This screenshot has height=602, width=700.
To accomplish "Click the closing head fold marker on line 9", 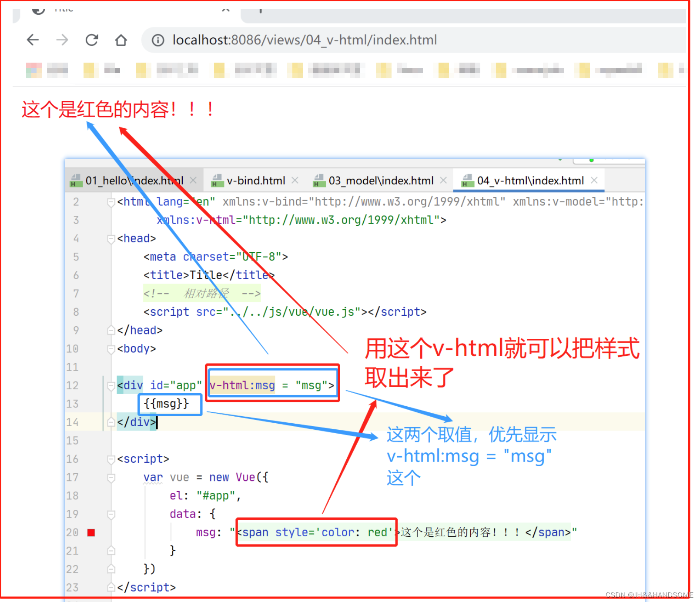I will (111, 331).
